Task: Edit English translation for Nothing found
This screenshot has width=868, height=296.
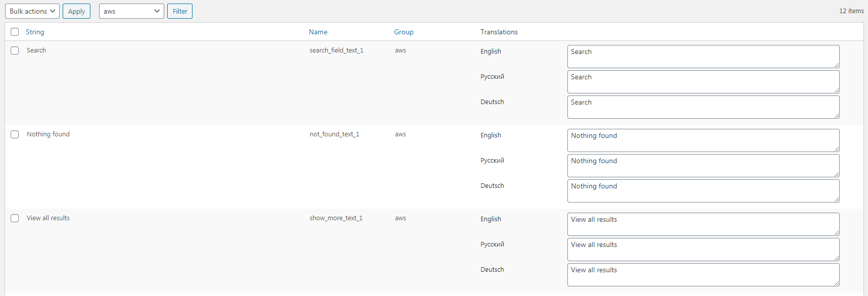Action: click(703, 140)
